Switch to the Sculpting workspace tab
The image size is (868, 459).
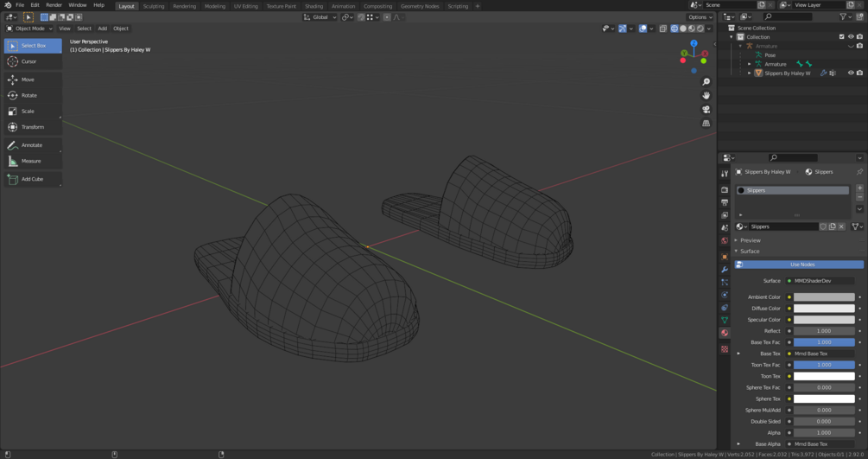[154, 6]
